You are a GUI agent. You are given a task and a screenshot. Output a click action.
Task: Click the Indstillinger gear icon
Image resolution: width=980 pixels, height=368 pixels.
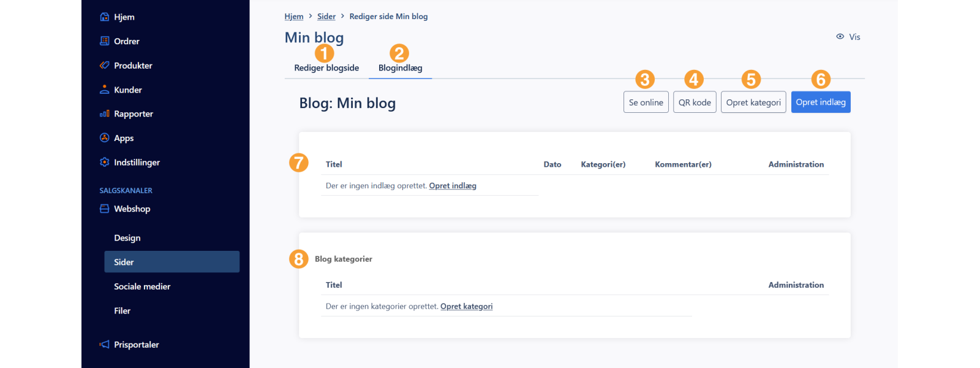pyautogui.click(x=104, y=163)
